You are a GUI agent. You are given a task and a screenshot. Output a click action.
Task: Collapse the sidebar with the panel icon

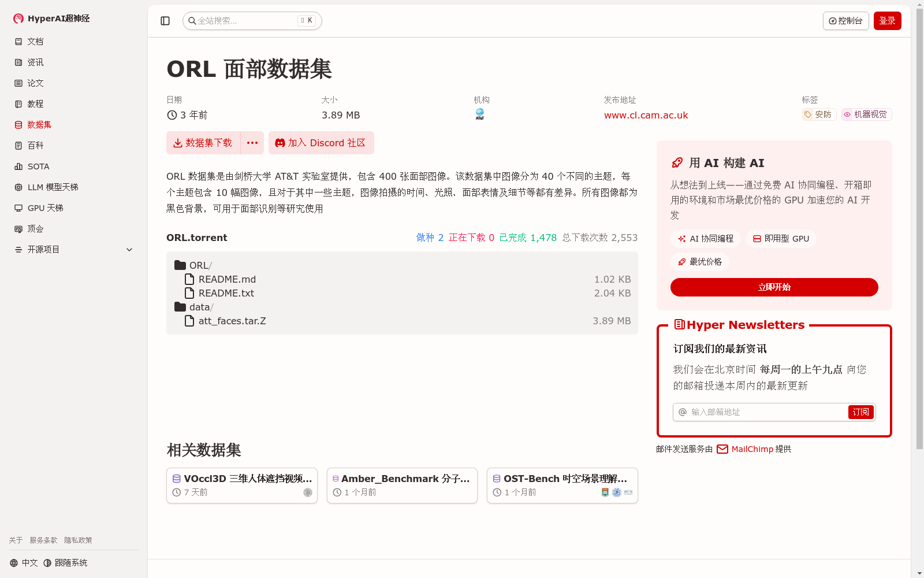pyautogui.click(x=165, y=20)
